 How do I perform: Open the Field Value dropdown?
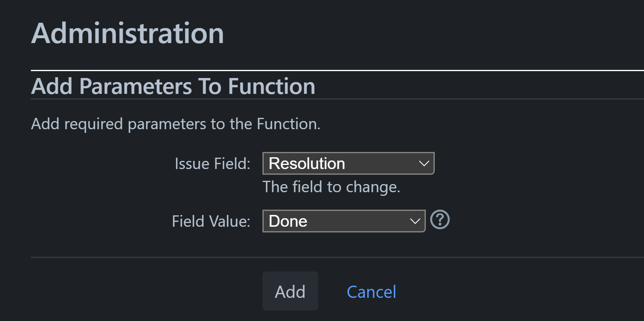(344, 221)
